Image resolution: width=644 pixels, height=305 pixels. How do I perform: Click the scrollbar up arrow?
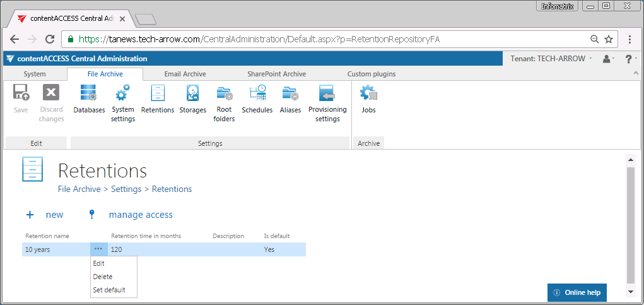click(631, 160)
